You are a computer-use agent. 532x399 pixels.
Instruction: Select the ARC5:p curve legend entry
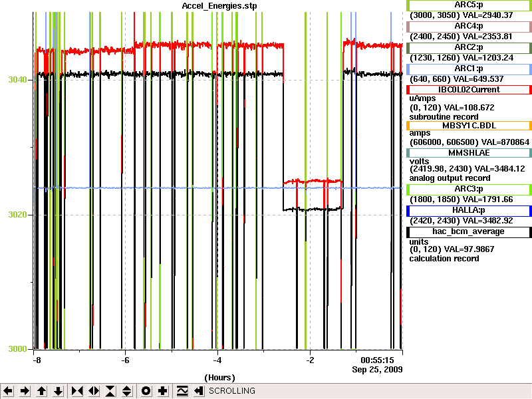[x=469, y=5]
